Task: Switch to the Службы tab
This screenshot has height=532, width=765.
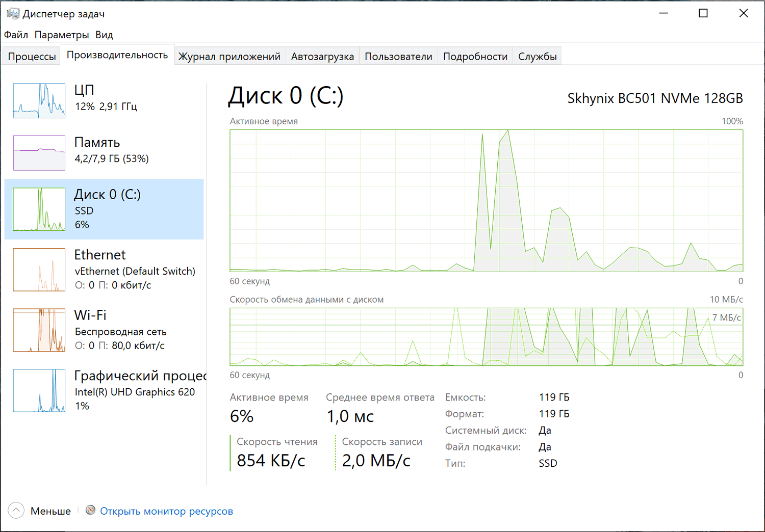Action: 537,56
